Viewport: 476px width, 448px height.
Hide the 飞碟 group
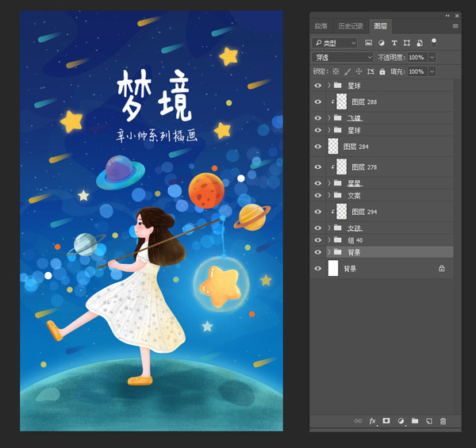point(318,117)
